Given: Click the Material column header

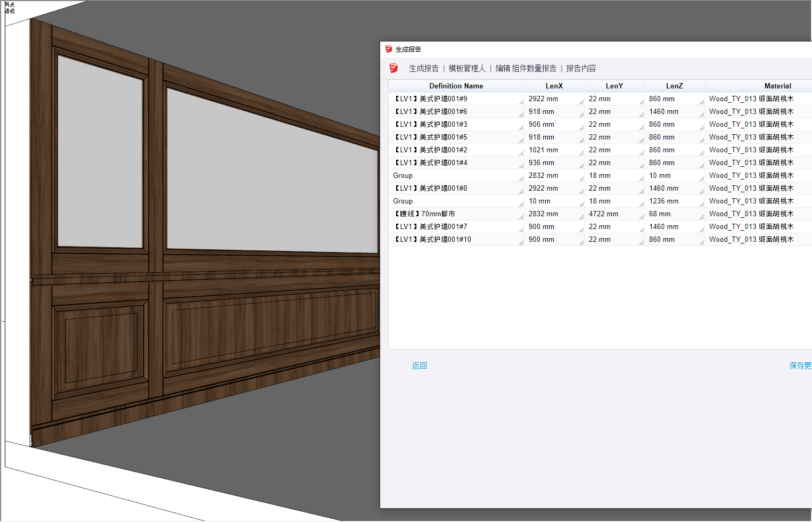Looking at the screenshot, I should click(x=777, y=86).
